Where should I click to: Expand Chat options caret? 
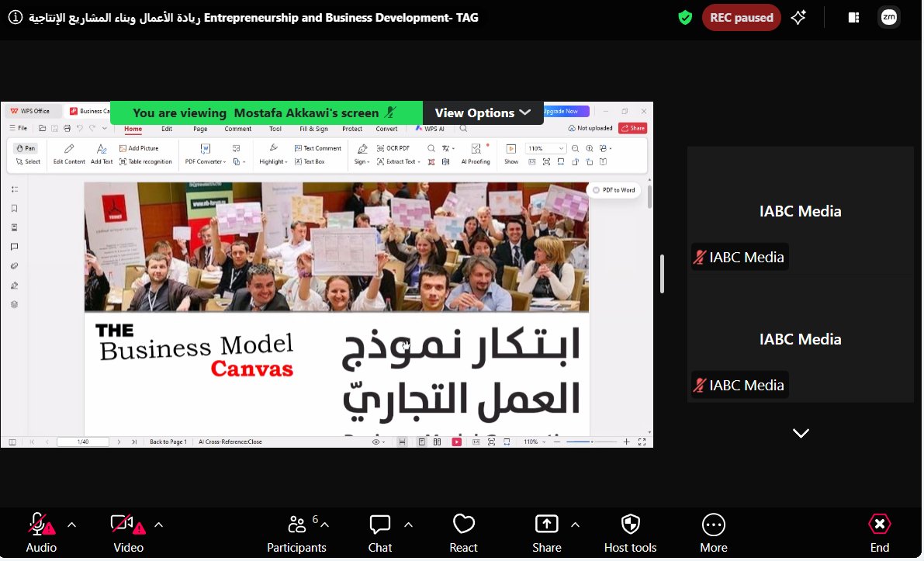click(408, 525)
